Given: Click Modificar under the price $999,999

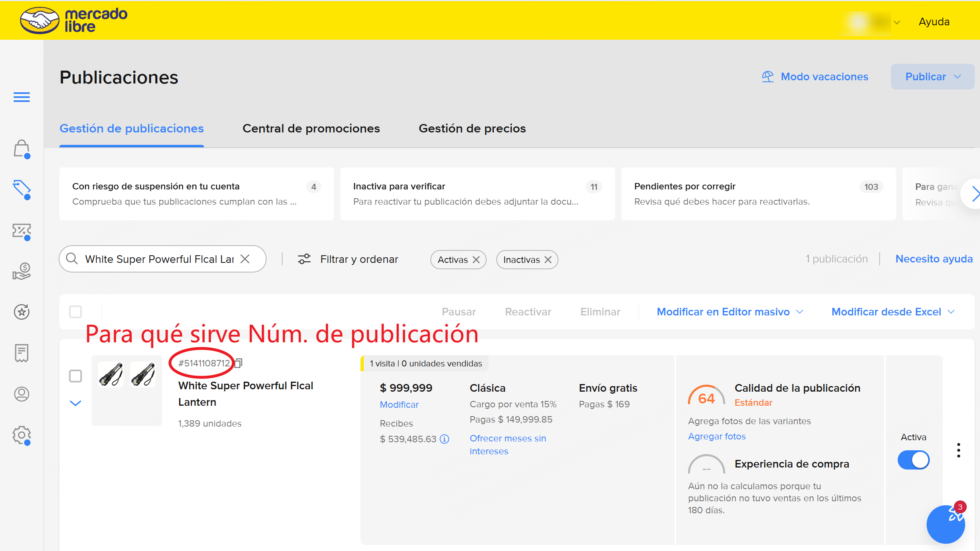Looking at the screenshot, I should (x=399, y=405).
